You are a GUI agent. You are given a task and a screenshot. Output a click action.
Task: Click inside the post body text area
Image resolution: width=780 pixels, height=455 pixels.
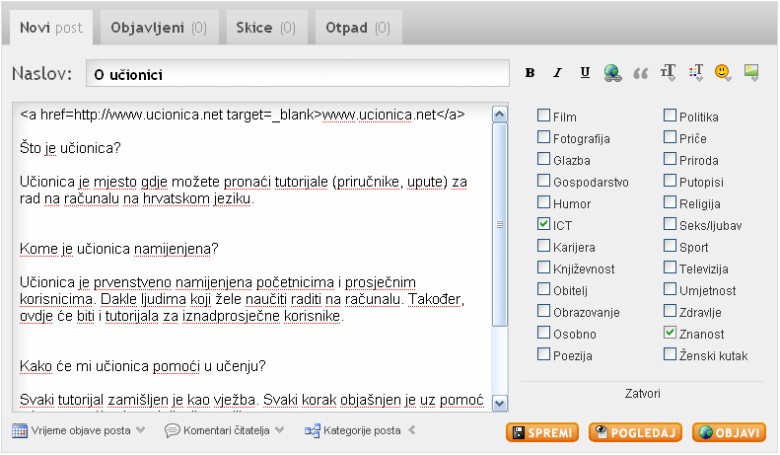tap(252, 258)
